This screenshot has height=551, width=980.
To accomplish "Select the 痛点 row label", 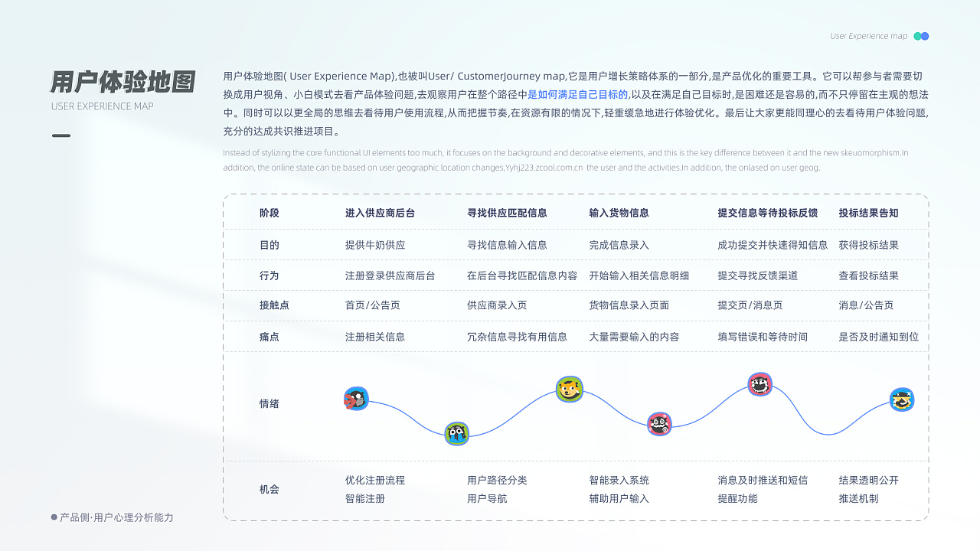I will pos(269,337).
